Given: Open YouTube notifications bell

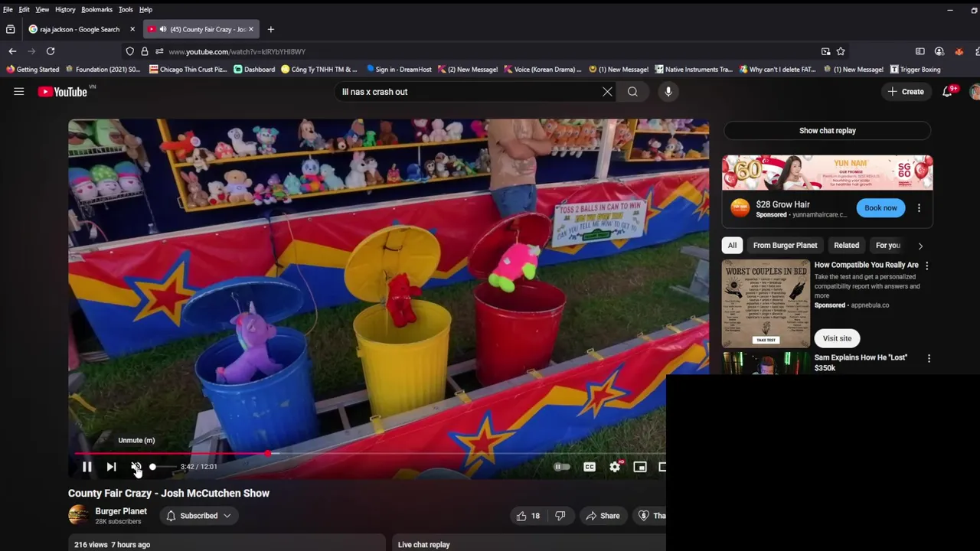Looking at the screenshot, I should pos(948,92).
